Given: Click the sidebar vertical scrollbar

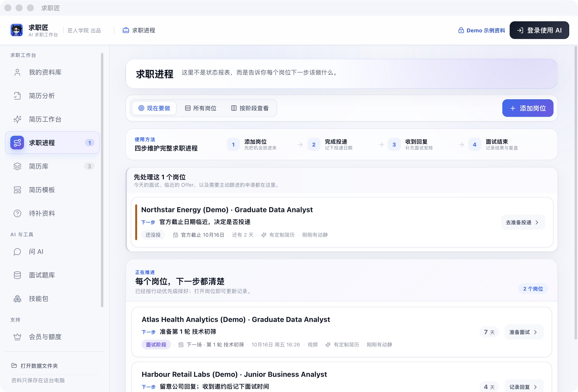Looking at the screenshot, I should click(102, 180).
